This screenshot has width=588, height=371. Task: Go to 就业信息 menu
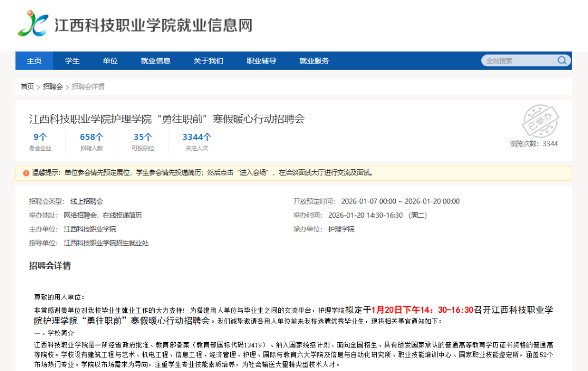[x=155, y=61]
